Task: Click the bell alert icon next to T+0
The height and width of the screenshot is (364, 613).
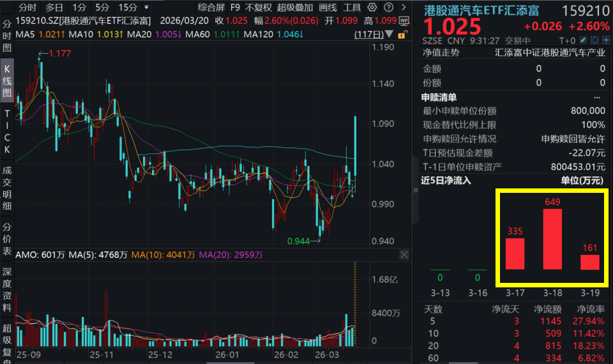Action: (594, 40)
